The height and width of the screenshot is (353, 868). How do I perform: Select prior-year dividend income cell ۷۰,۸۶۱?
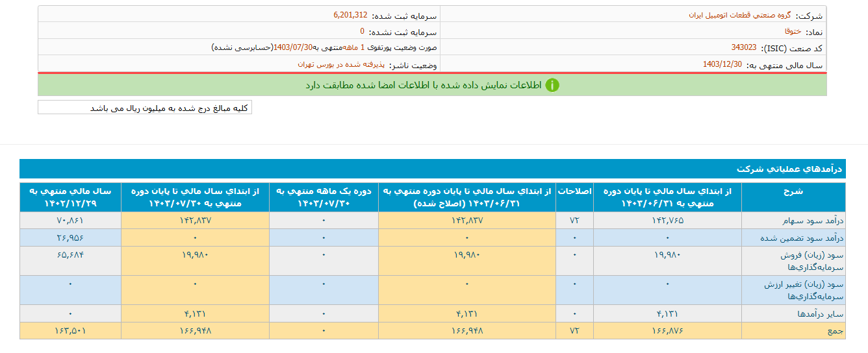pos(70,221)
